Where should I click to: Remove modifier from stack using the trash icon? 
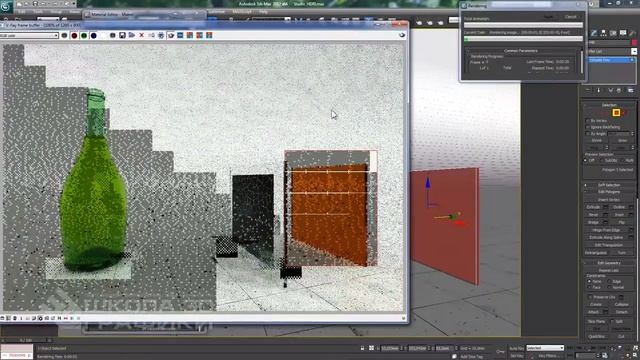(x=619, y=90)
